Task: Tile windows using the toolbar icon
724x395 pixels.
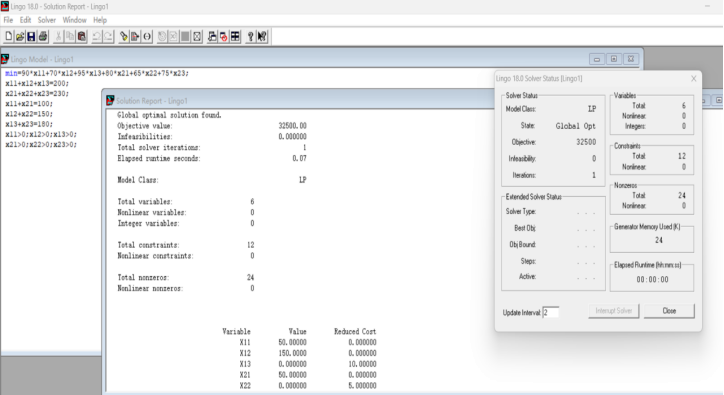Action: click(235, 36)
